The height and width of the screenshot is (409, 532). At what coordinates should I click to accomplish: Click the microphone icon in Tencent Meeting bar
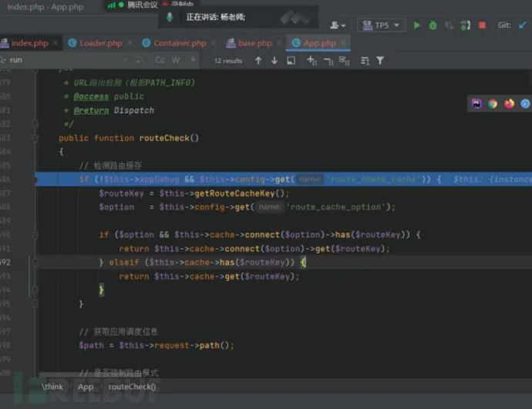tap(170, 17)
